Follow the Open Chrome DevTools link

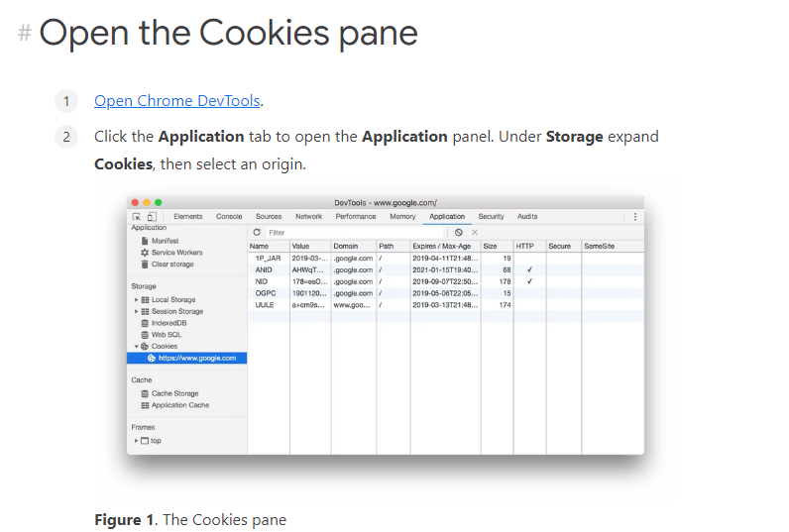[x=177, y=101]
